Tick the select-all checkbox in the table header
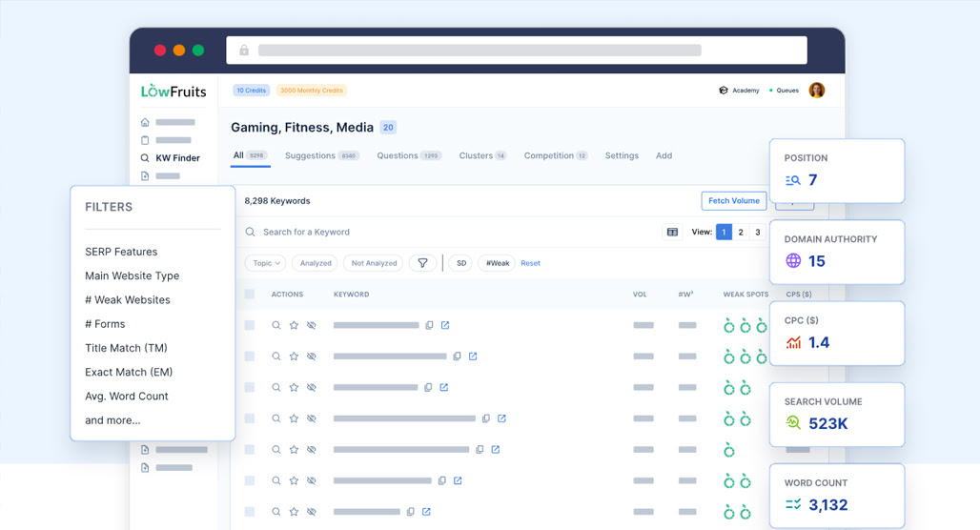The width and height of the screenshot is (980, 530). coord(250,295)
